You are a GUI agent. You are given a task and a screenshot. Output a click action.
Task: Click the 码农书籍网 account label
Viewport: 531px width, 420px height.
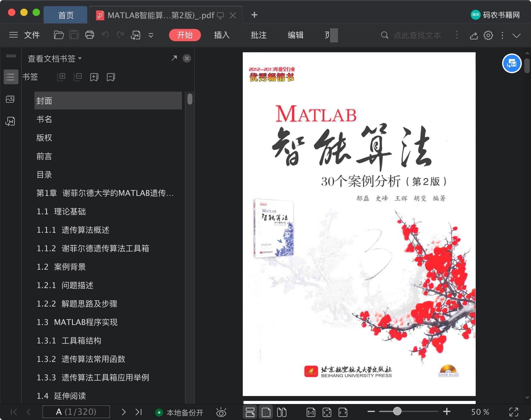pyautogui.click(x=501, y=15)
